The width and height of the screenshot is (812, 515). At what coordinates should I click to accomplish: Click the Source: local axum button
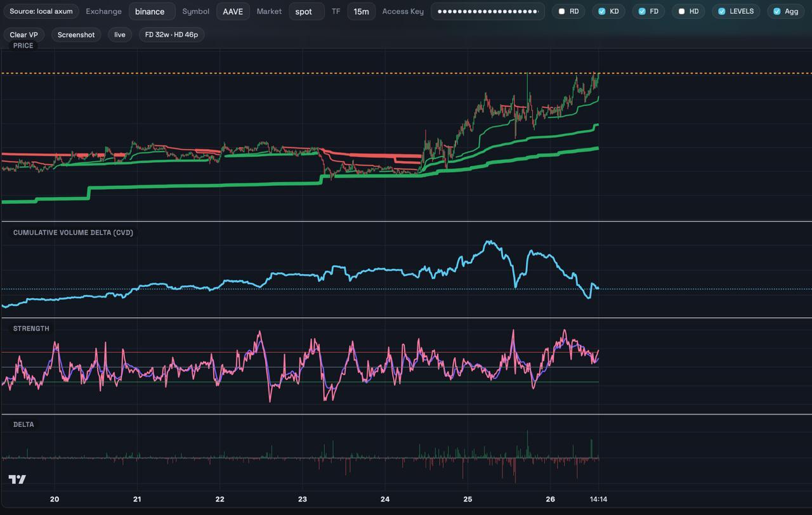[41, 11]
